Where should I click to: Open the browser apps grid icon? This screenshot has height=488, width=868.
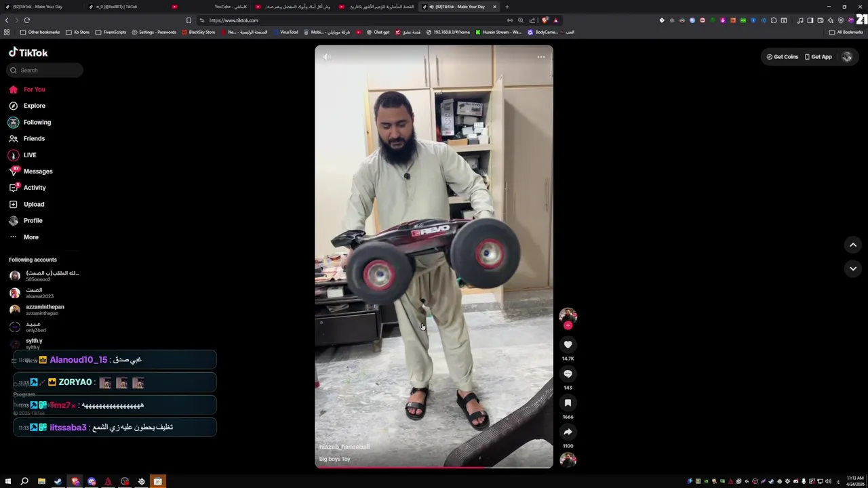(7, 32)
